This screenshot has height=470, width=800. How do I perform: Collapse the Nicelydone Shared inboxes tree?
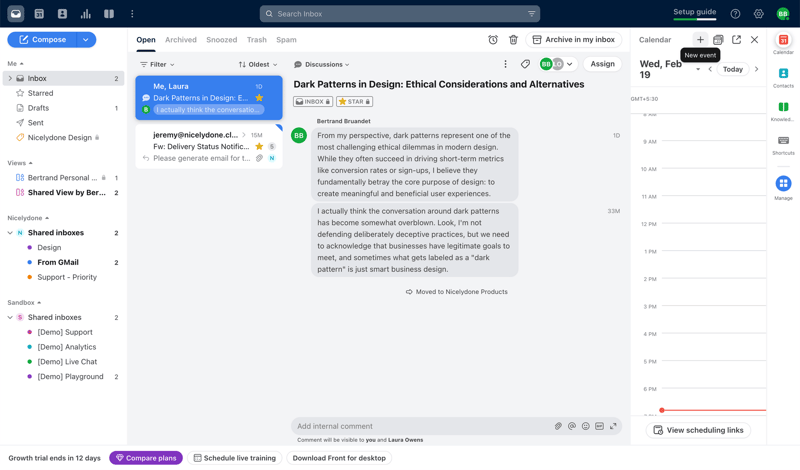click(10, 233)
